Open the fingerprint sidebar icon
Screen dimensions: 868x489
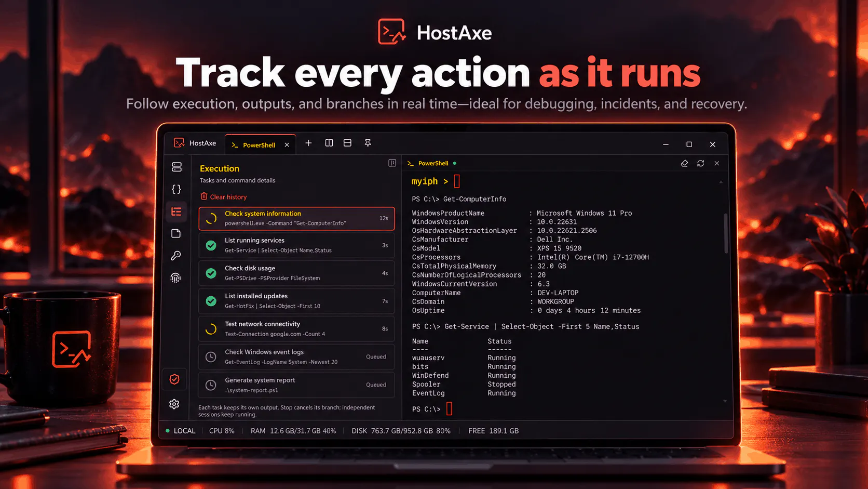click(175, 278)
